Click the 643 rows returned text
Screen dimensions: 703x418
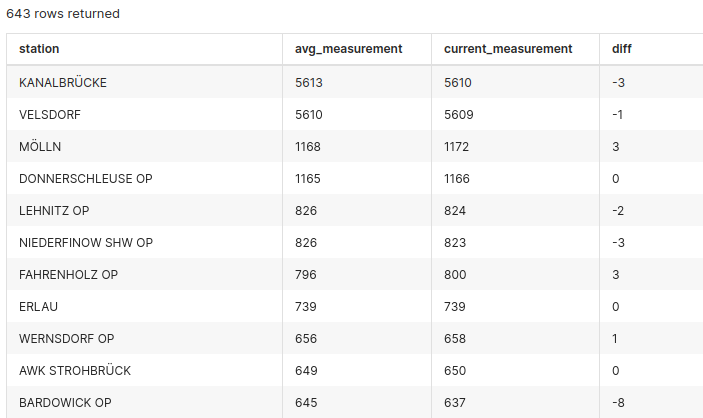click(x=63, y=14)
